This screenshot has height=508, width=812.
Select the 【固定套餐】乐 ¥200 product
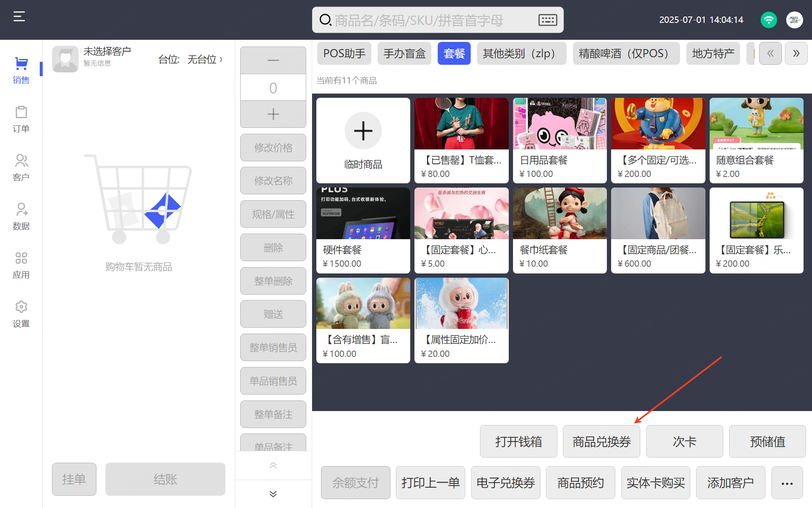coord(757,230)
